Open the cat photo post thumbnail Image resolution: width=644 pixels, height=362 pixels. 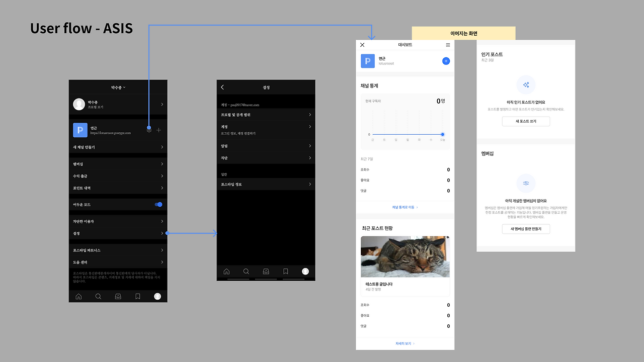pyautogui.click(x=405, y=256)
